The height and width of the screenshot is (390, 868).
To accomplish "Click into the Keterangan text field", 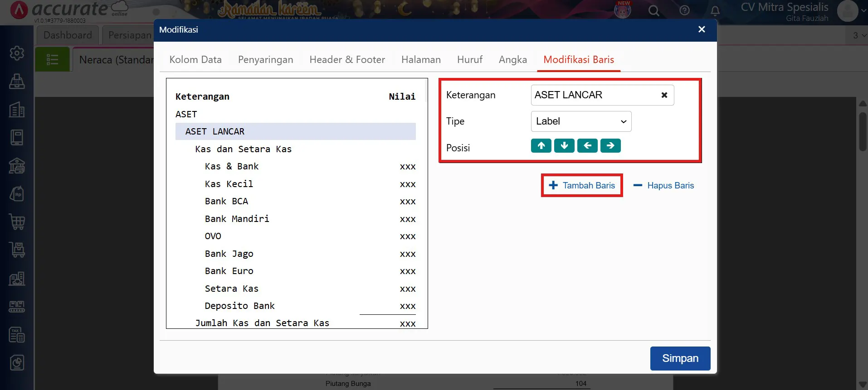I will [x=594, y=95].
